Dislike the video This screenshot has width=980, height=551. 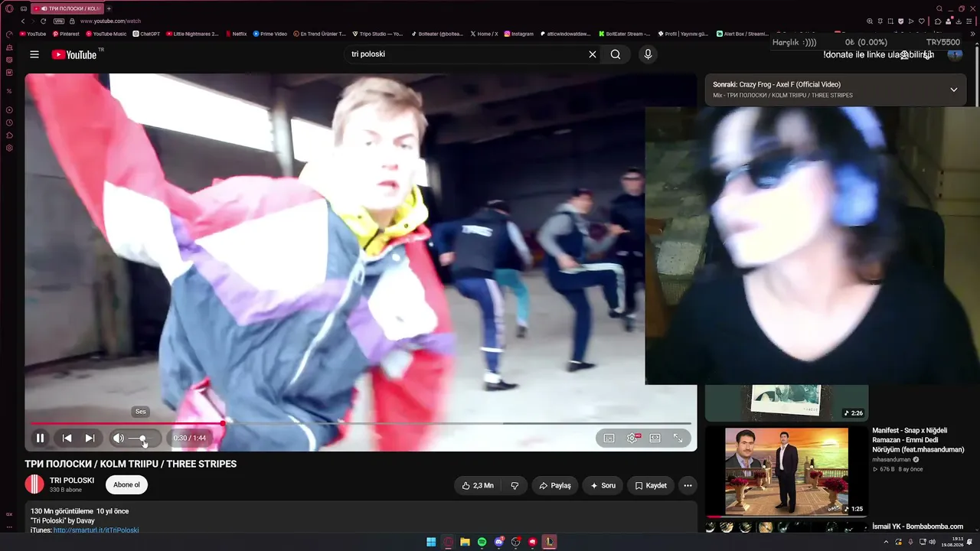pos(514,486)
